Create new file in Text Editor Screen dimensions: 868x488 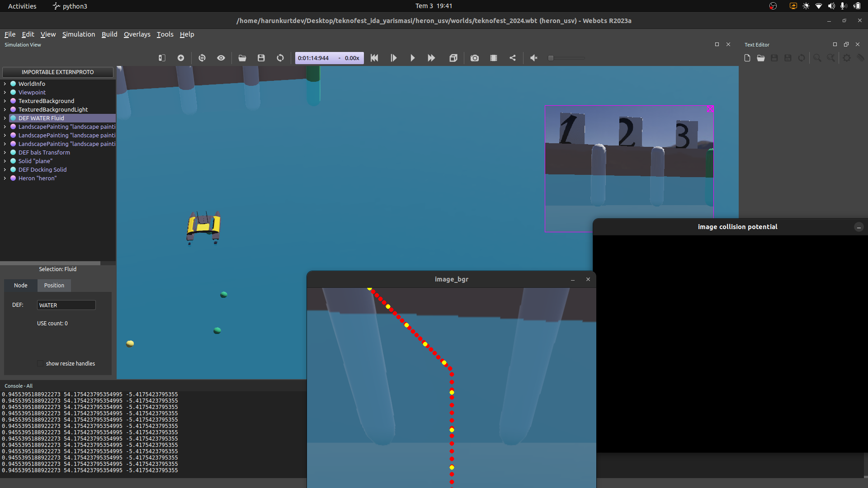747,58
